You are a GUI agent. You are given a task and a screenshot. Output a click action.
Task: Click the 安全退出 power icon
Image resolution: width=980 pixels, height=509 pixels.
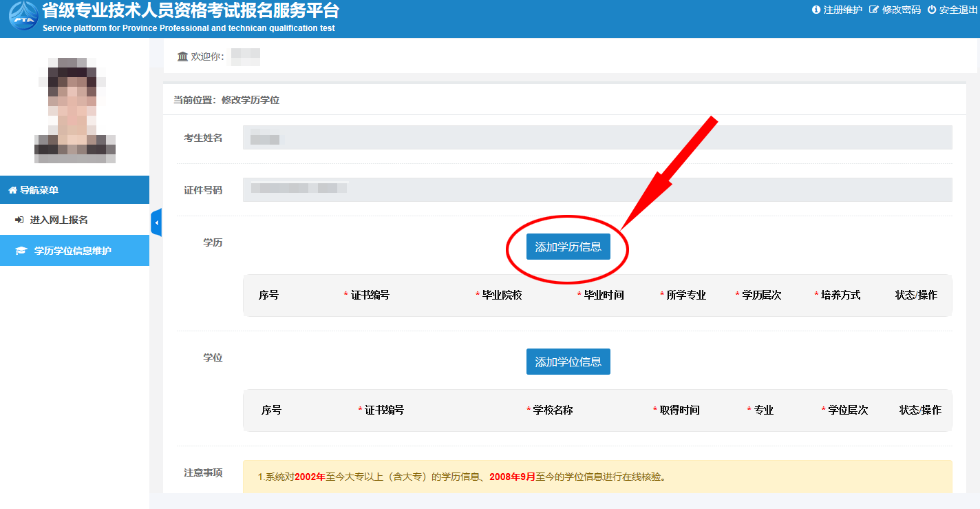[932, 10]
